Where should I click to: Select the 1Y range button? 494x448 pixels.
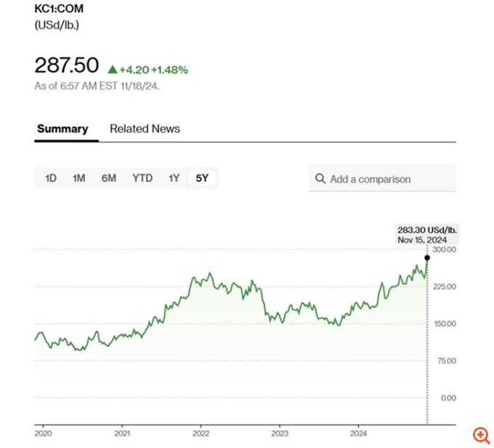[x=174, y=178]
